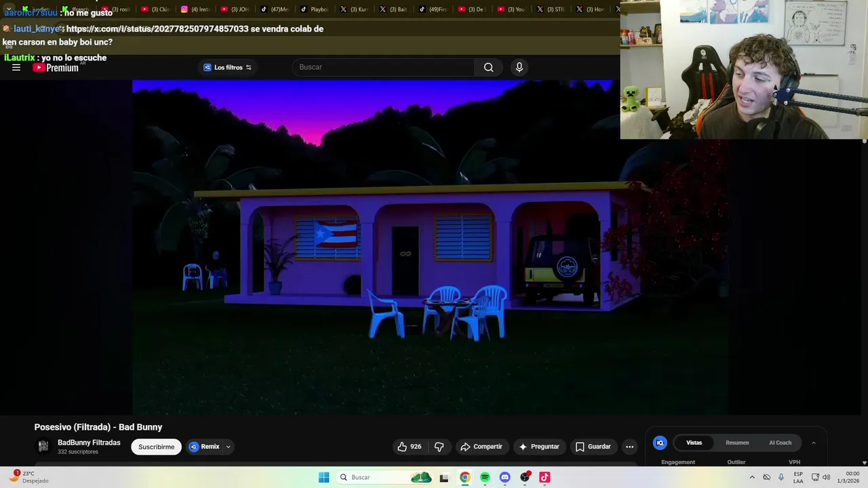Screen dimensions: 868x488
Task: Go to YouTube Premium home logo
Action: tap(56, 68)
